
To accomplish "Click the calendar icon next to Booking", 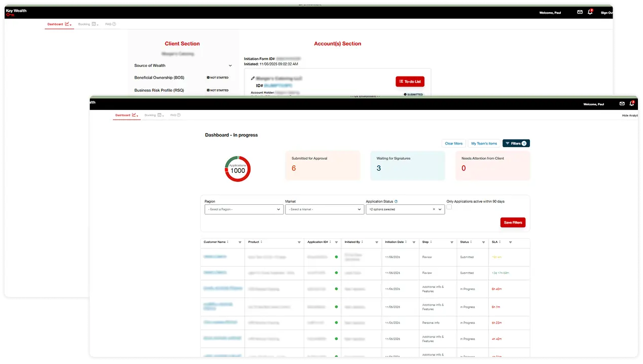I will click(x=158, y=115).
